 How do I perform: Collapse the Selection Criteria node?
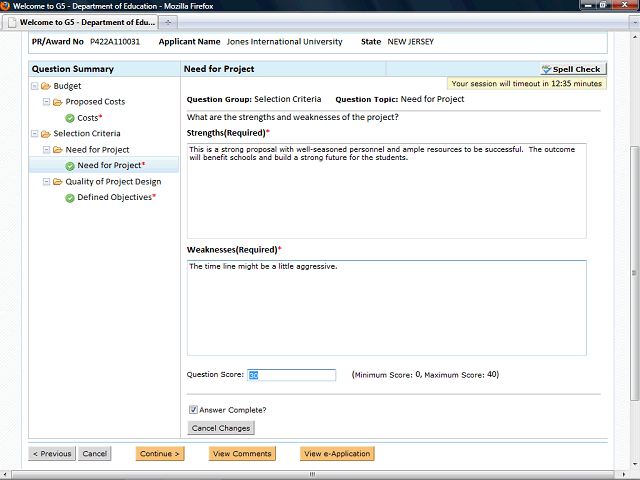tap(35, 133)
